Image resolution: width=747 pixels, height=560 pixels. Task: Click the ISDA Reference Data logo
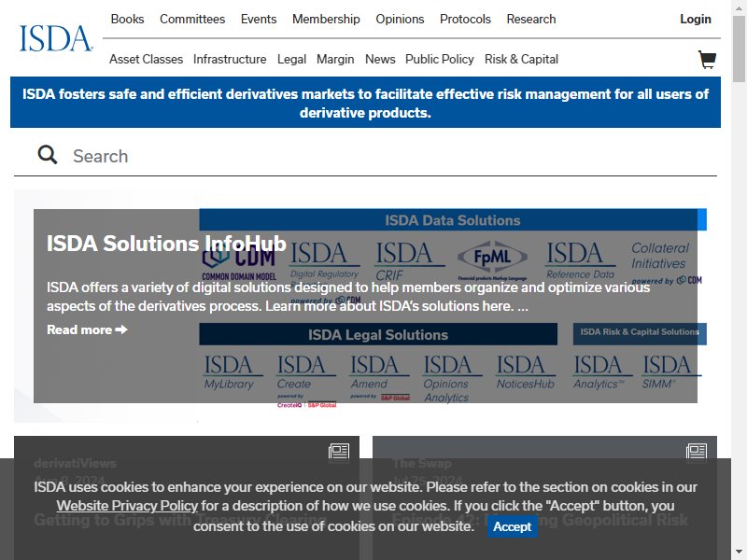581,260
